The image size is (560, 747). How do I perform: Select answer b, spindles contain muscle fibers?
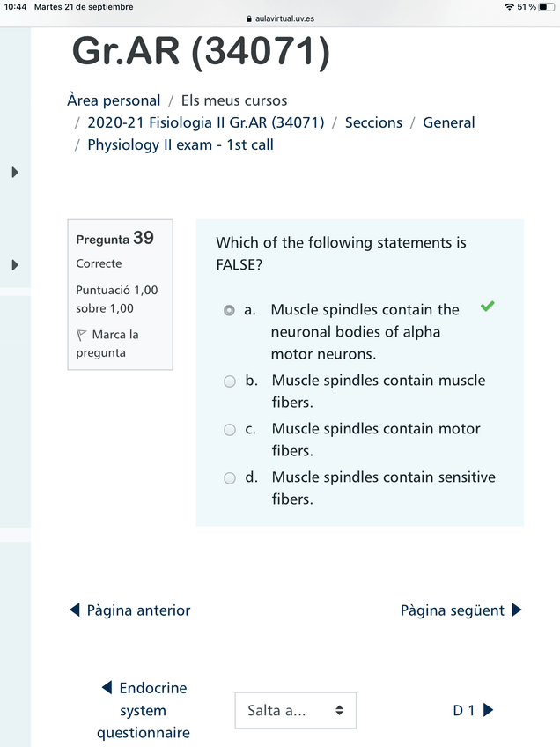(230, 381)
